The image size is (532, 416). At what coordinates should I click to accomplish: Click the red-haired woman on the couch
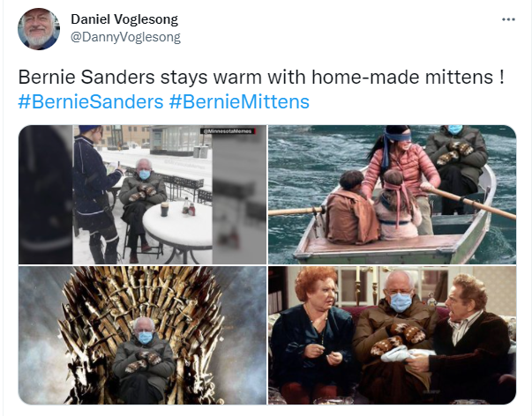click(314, 331)
